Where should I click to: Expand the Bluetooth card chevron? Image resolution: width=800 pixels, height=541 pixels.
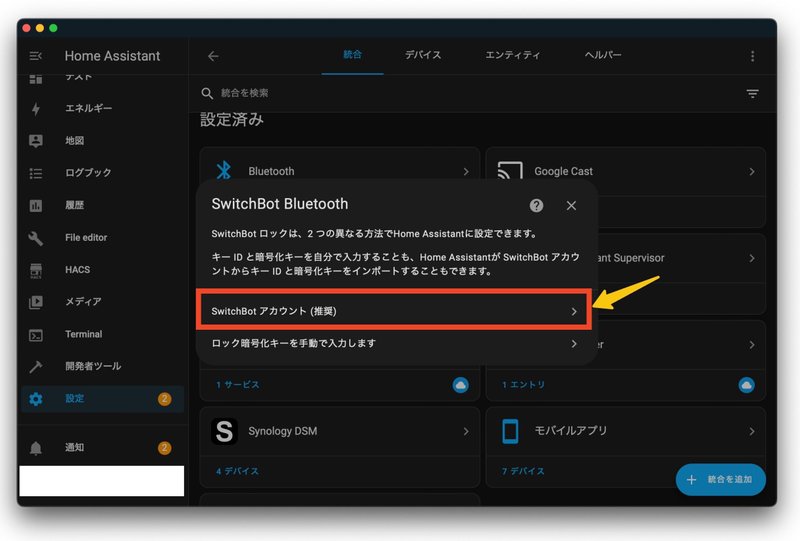(x=466, y=171)
